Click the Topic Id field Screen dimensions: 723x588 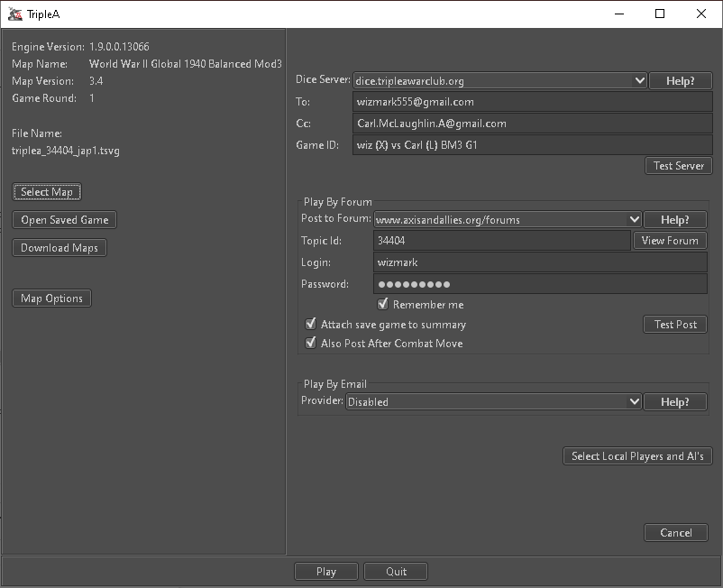pyautogui.click(x=502, y=240)
